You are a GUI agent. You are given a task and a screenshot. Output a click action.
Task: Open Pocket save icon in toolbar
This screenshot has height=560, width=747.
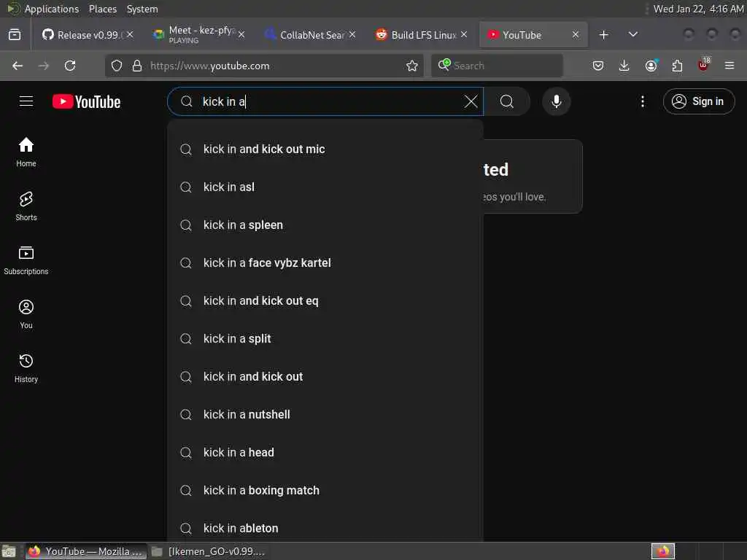598,66
